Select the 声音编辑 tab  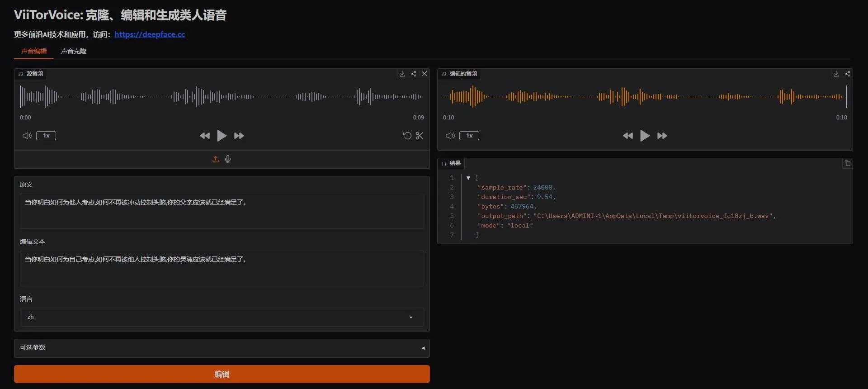point(34,51)
